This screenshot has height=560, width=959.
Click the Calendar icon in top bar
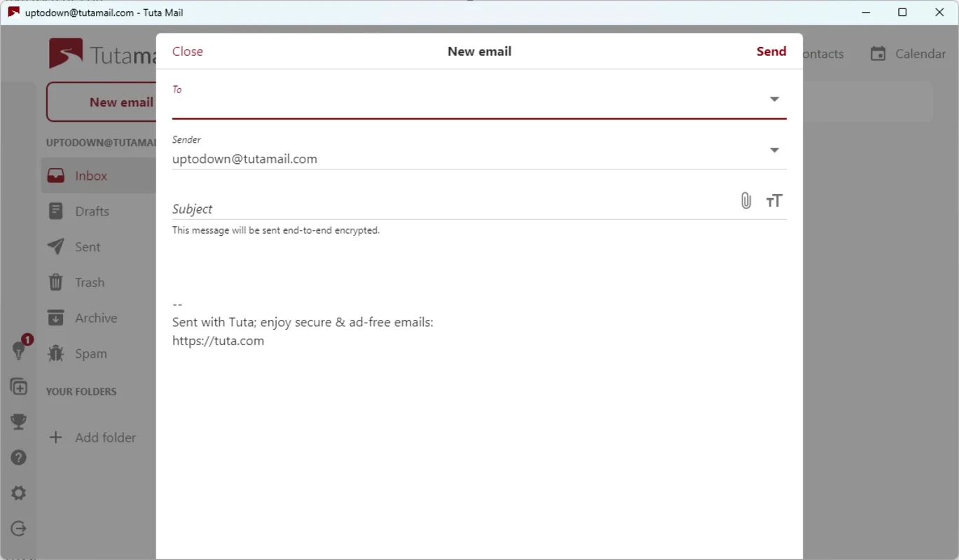[x=878, y=53]
